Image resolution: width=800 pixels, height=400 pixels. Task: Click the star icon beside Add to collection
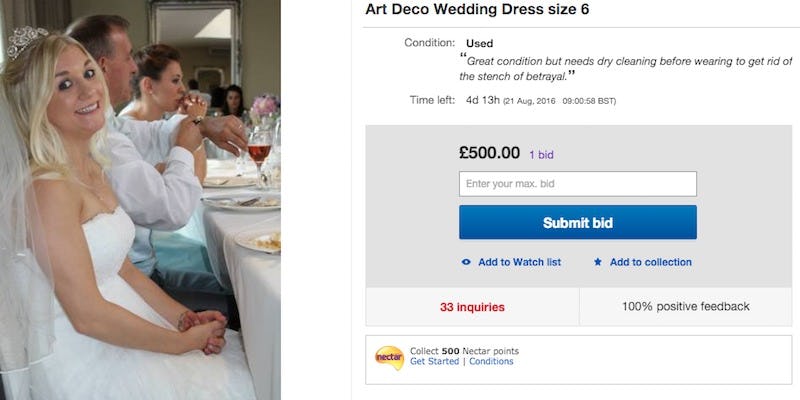[598, 262]
